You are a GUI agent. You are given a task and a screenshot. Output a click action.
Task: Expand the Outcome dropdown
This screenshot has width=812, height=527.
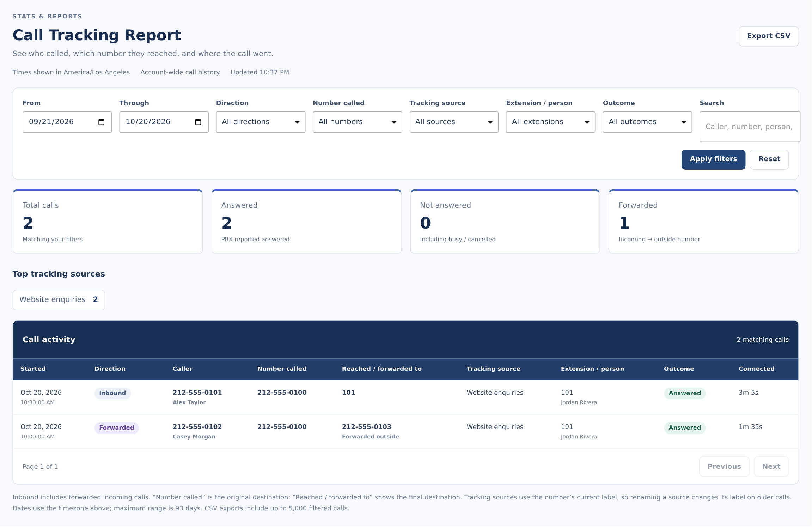coord(647,122)
